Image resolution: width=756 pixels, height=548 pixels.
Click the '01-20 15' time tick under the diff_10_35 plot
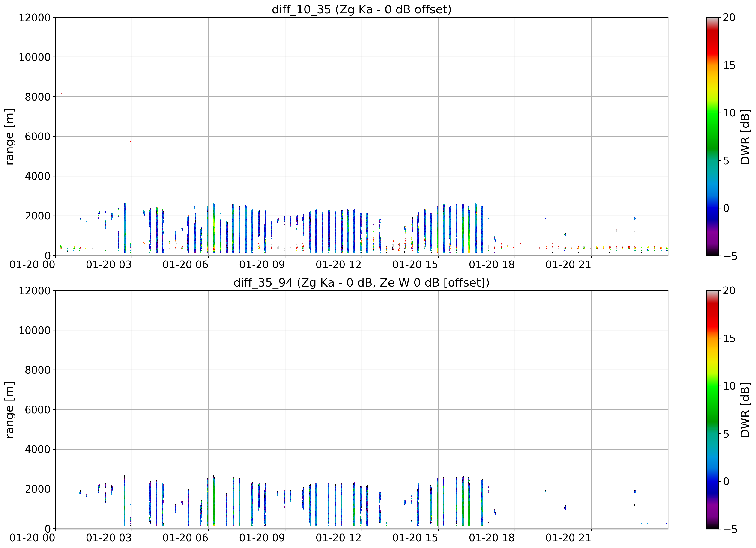(x=415, y=265)
